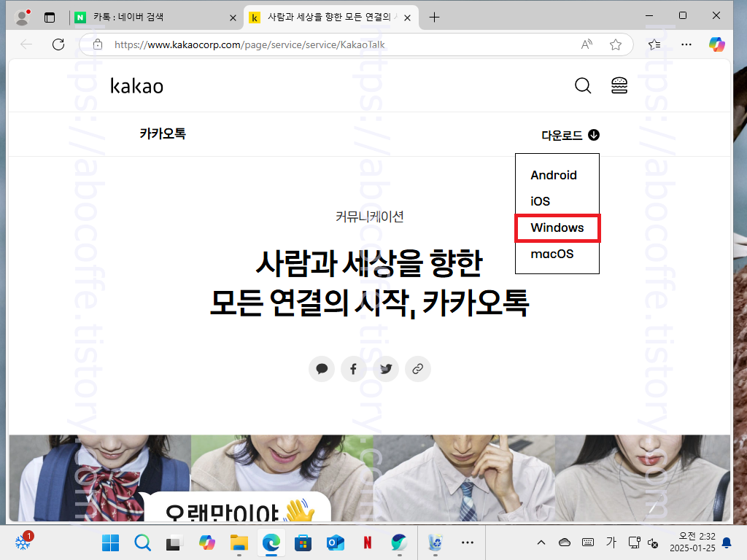Viewport: 747px width, 560px height.
Task: Click the schoolgirl photo thumbnail
Action: 100,478
